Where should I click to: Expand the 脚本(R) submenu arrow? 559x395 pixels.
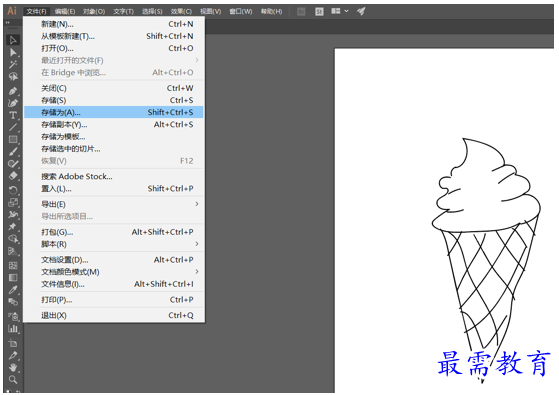(197, 244)
